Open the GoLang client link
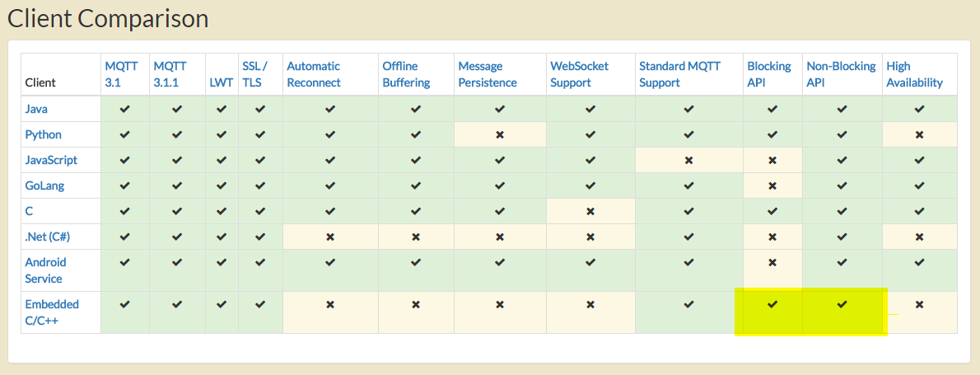Image resolution: width=980 pixels, height=375 pixels. [x=44, y=185]
